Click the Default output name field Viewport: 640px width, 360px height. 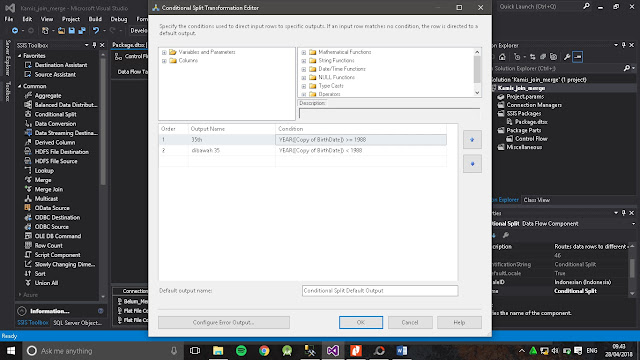click(x=380, y=291)
